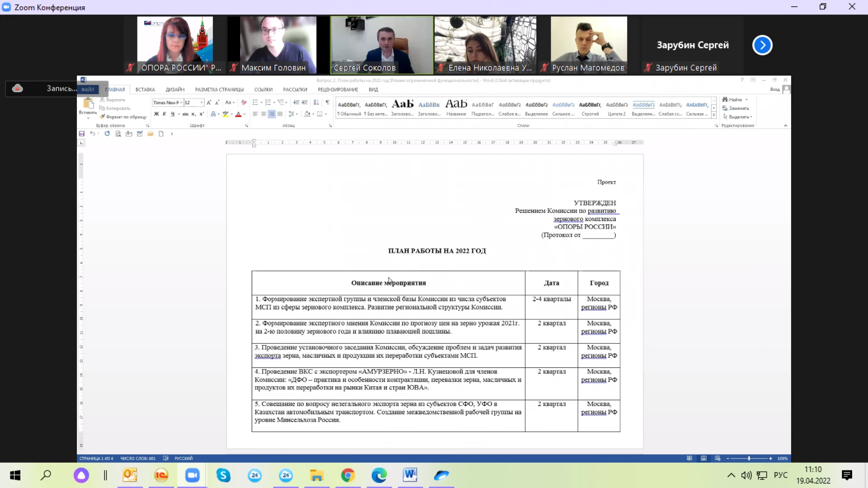
Task: Click Заменить (Replace) button
Action: point(736,108)
